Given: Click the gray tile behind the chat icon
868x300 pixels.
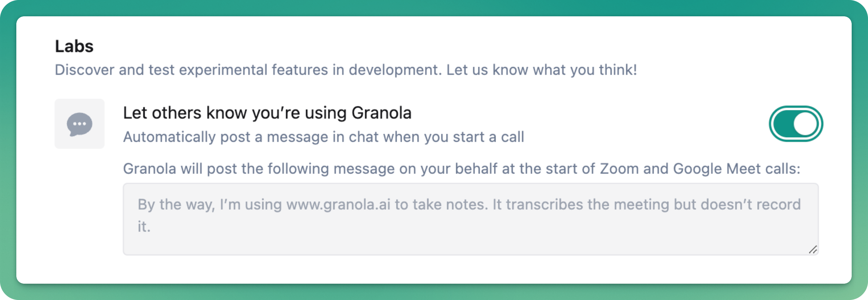Looking at the screenshot, I should pyautogui.click(x=79, y=124).
